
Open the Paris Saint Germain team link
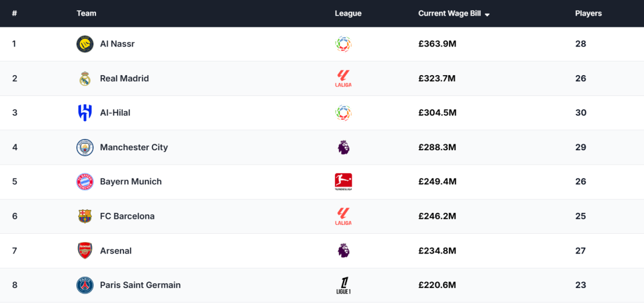point(141,285)
